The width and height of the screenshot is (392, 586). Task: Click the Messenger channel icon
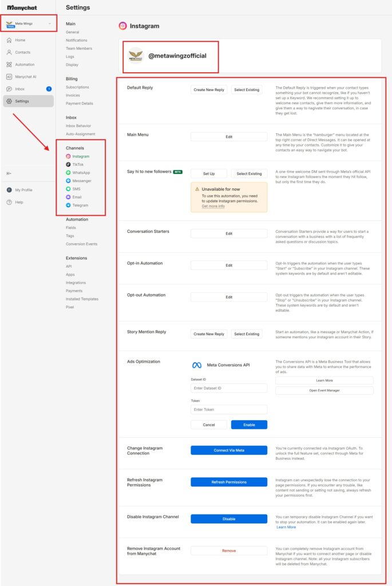(68, 181)
